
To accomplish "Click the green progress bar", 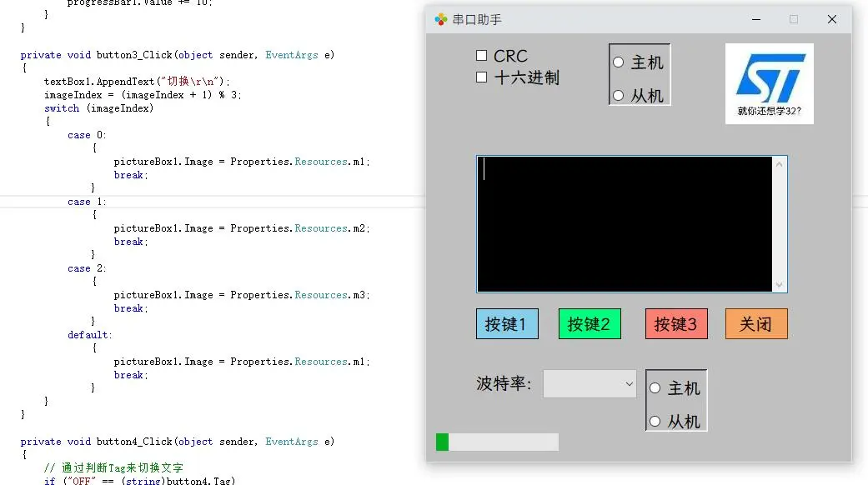I will [497, 442].
